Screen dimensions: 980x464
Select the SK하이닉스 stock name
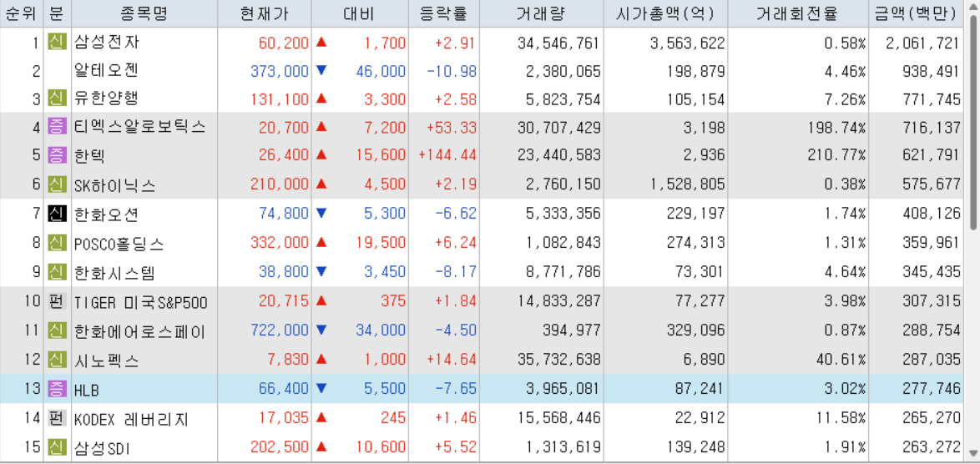pyautogui.click(x=114, y=185)
